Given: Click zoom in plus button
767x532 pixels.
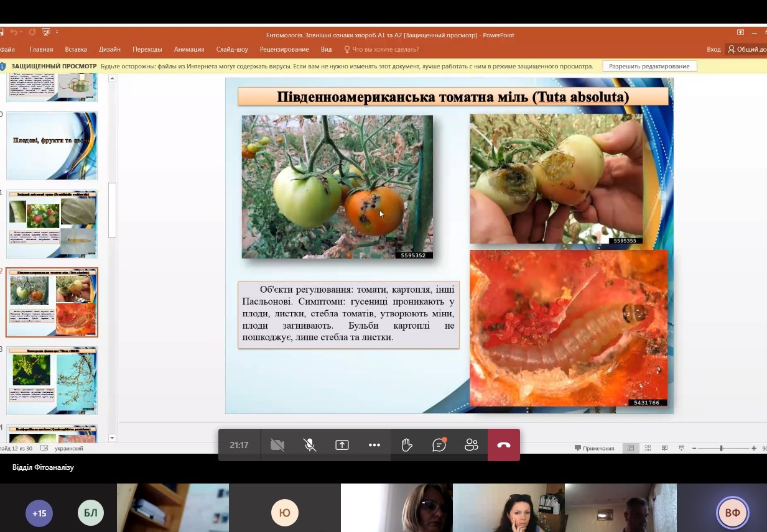Looking at the screenshot, I should pyautogui.click(x=754, y=448).
